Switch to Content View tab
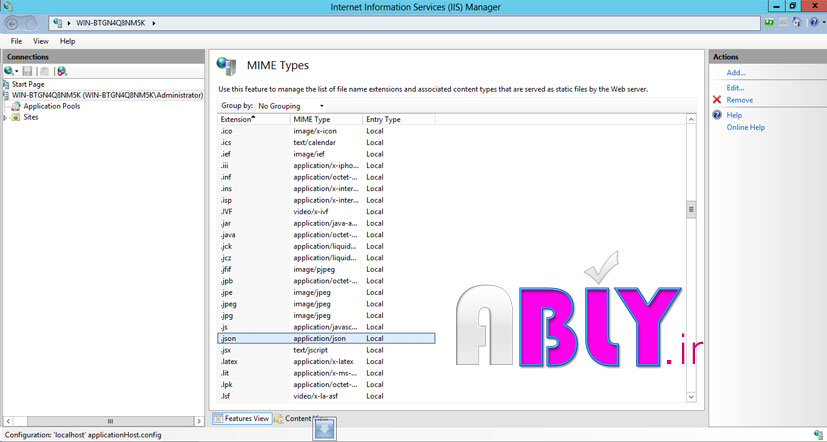 tap(301, 418)
